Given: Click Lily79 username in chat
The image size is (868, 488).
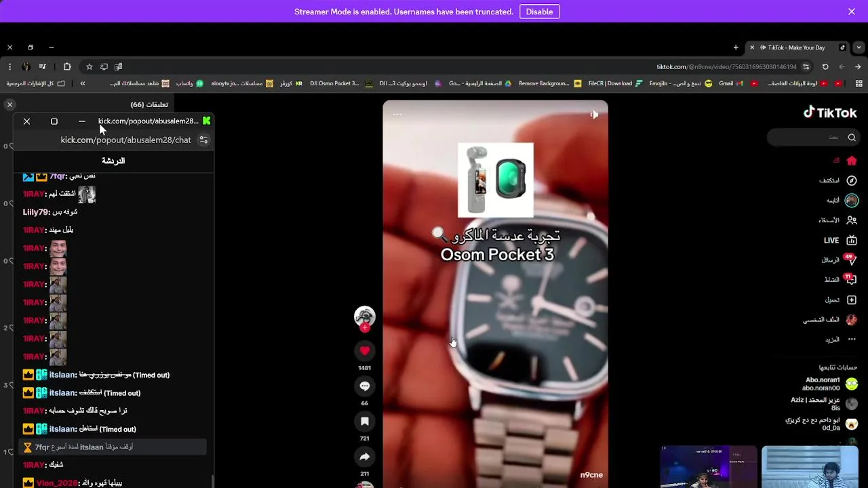Looking at the screenshot, I should (x=36, y=212).
